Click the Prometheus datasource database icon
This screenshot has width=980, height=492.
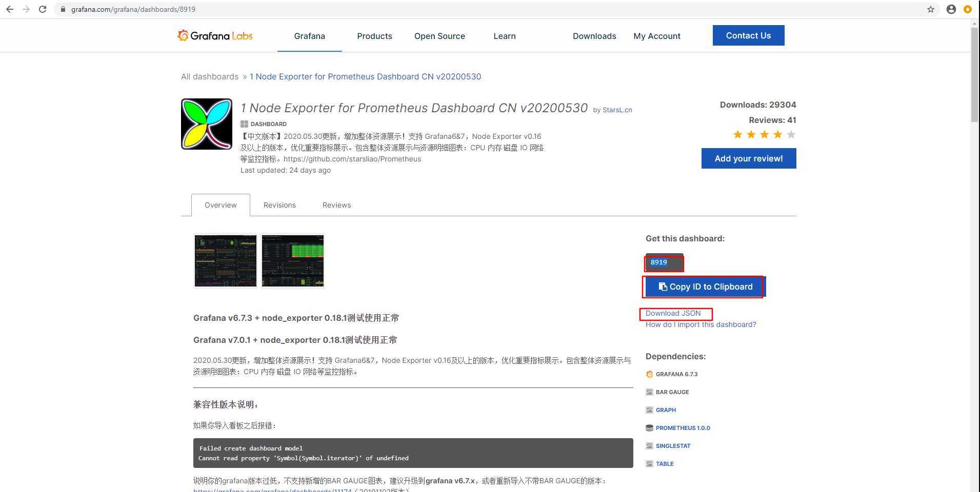(x=649, y=428)
